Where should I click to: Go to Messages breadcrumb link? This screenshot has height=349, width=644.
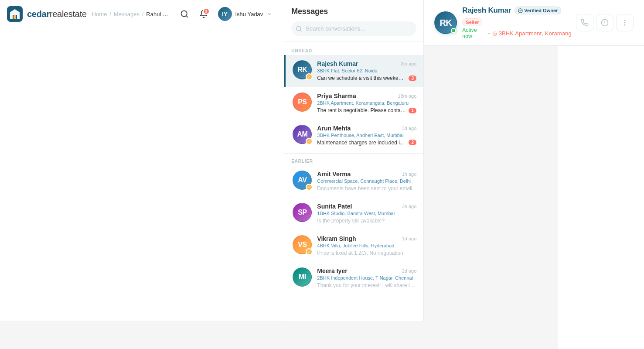(x=126, y=14)
